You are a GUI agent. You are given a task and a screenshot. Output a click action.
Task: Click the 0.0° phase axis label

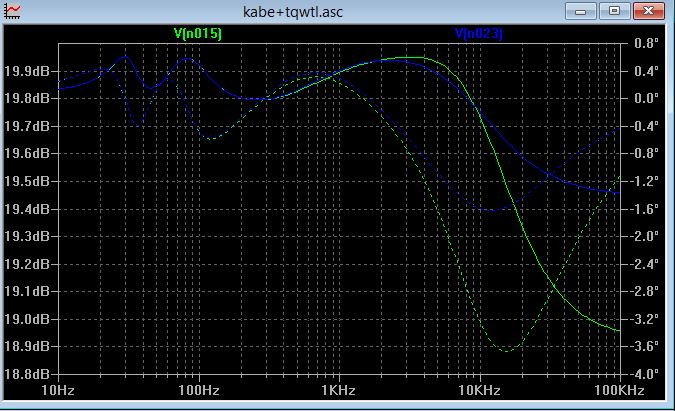[x=647, y=99]
